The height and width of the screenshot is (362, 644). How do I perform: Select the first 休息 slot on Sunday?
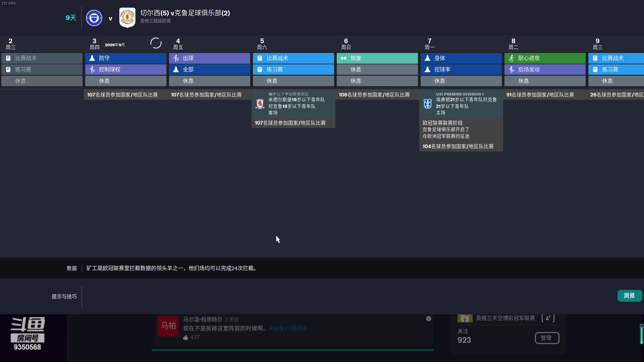[377, 69]
